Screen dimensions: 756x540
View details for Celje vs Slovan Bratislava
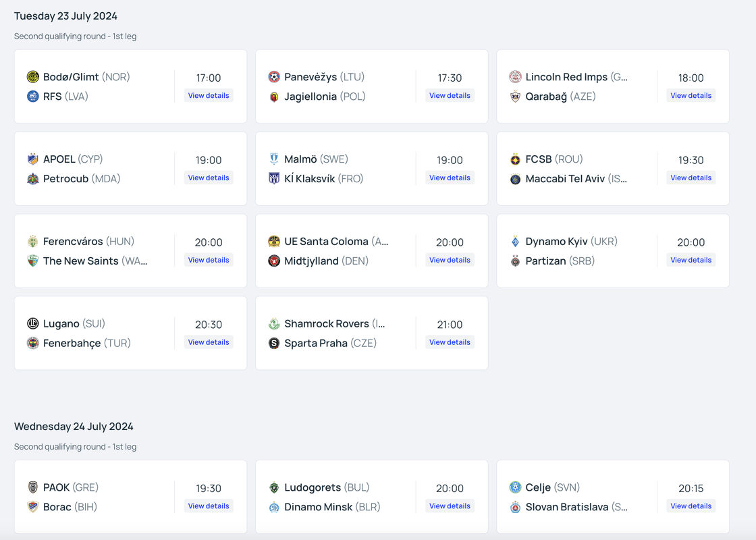tap(691, 506)
